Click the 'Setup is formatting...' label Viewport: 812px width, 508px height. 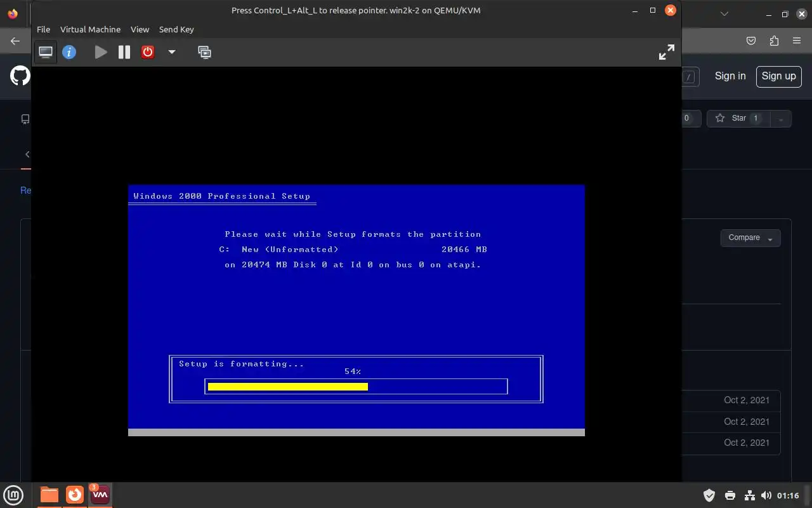click(x=242, y=364)
